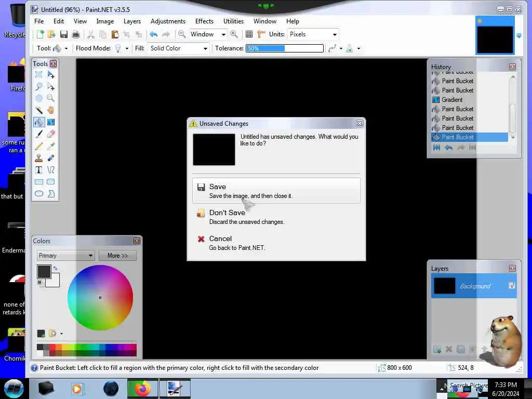Image resolution: width=532 pixels, height=399 pixels.
Task: Choose the Ellipse shape tool
Action: [38, 194]
